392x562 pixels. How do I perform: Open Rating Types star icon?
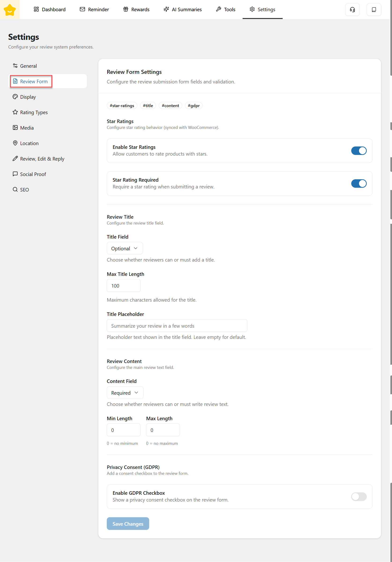tap(15, 112)
